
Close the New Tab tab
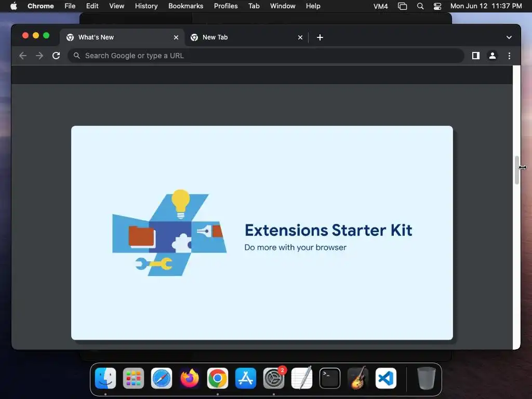click(300, 37)
